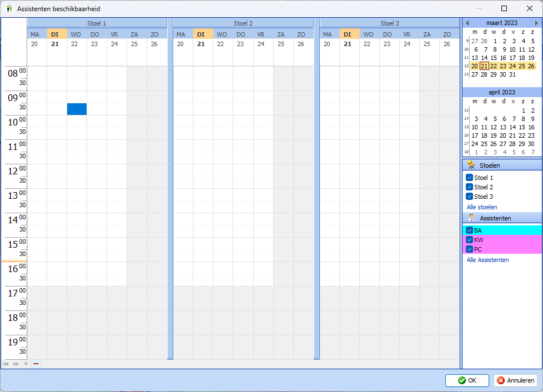Image resolution: width=543 pixels, height=392 pixels.
Task: Toggle the Stoel 3 checkbox
Action: pos(470,197)
